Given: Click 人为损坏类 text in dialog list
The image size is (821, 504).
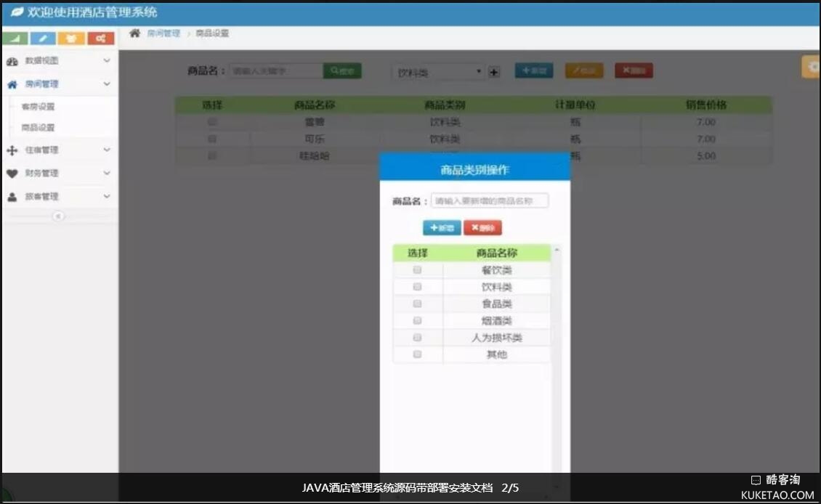Looking at the screenshot, I should click(496, 338).
